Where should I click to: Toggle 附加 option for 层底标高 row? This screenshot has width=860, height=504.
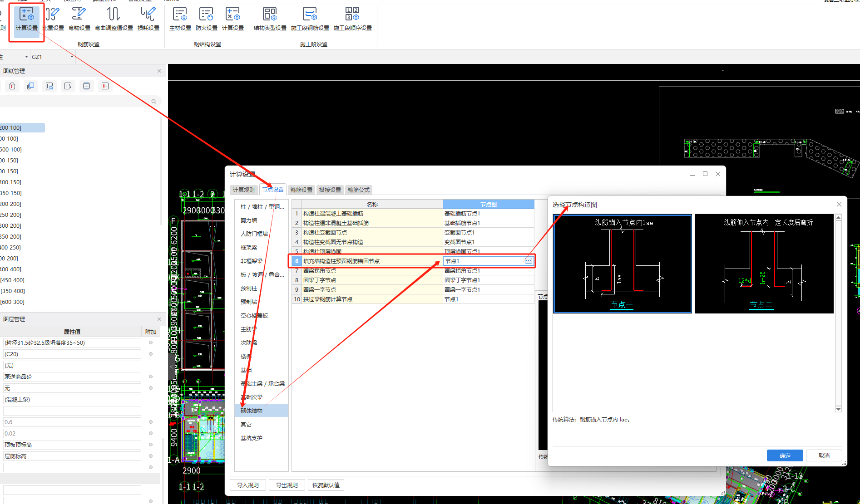click(151, 456)
